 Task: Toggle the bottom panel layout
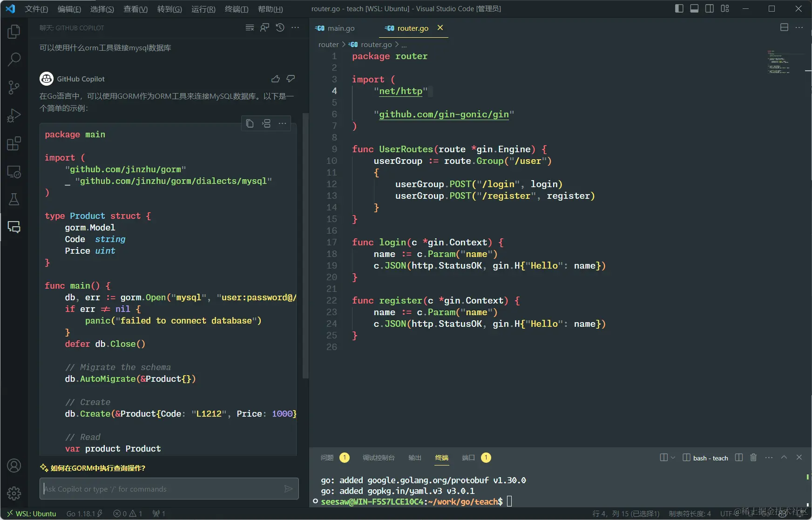tap(694, 8)
